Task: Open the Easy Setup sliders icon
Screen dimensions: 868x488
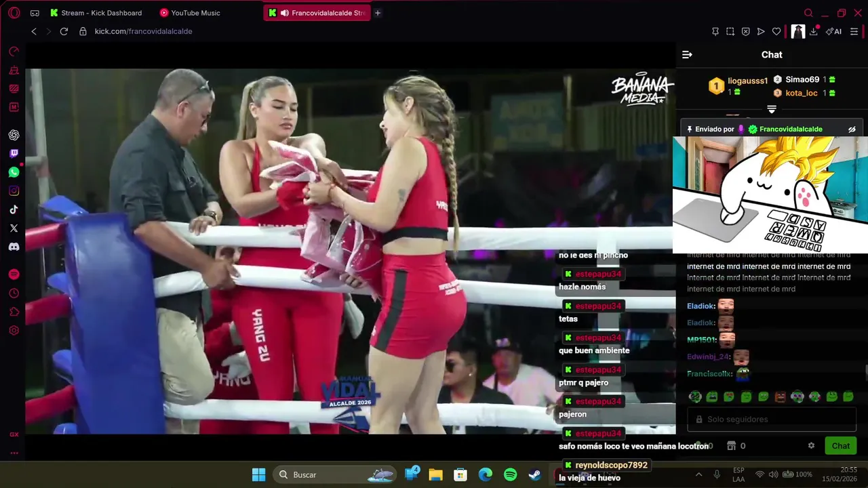Action: 854,31
